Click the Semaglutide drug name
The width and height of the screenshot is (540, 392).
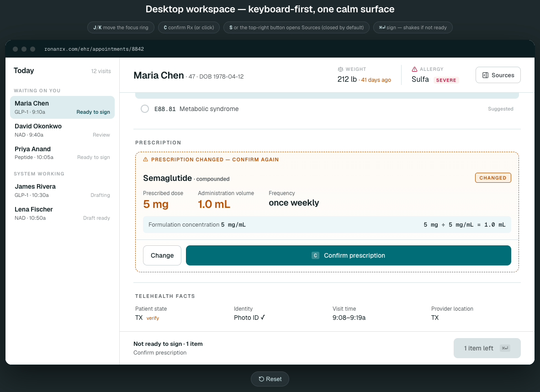click(167, 178)
